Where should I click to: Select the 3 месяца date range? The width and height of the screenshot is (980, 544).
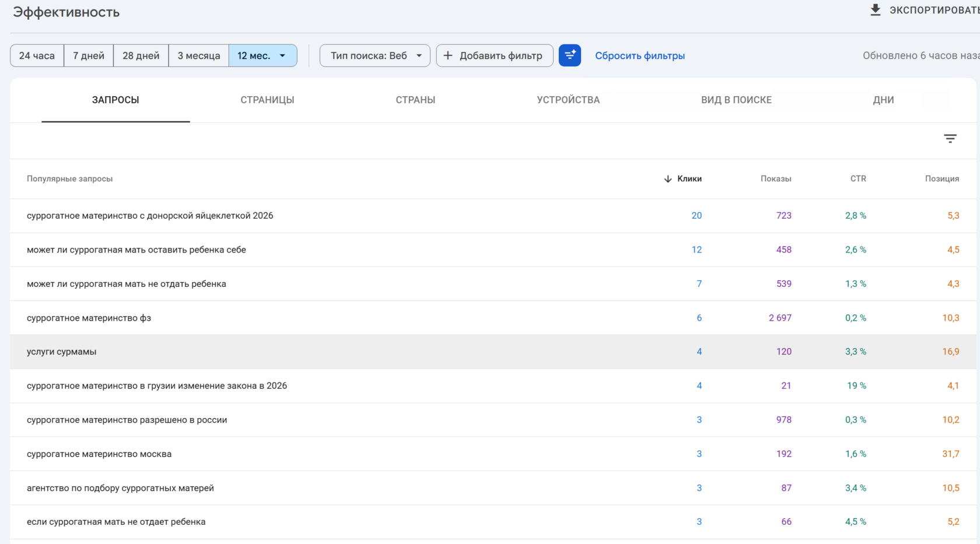point(199,55)
